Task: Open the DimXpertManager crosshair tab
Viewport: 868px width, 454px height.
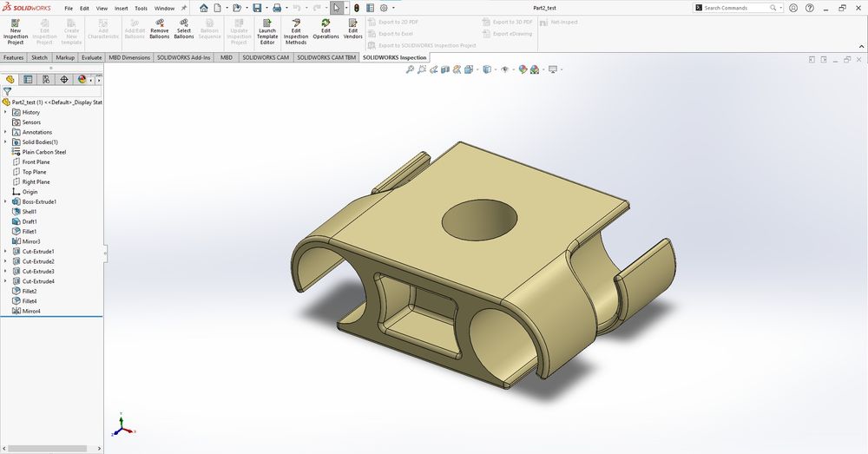Action: coord(64,79)
